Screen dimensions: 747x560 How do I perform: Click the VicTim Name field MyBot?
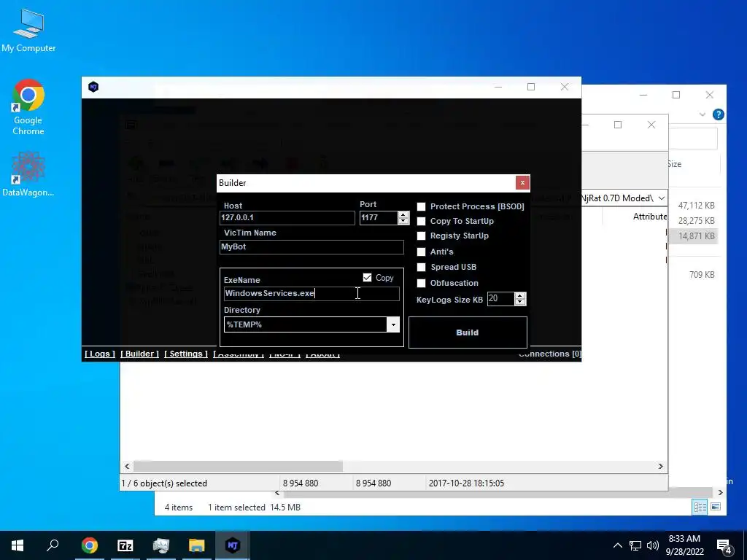click(312, 246)
